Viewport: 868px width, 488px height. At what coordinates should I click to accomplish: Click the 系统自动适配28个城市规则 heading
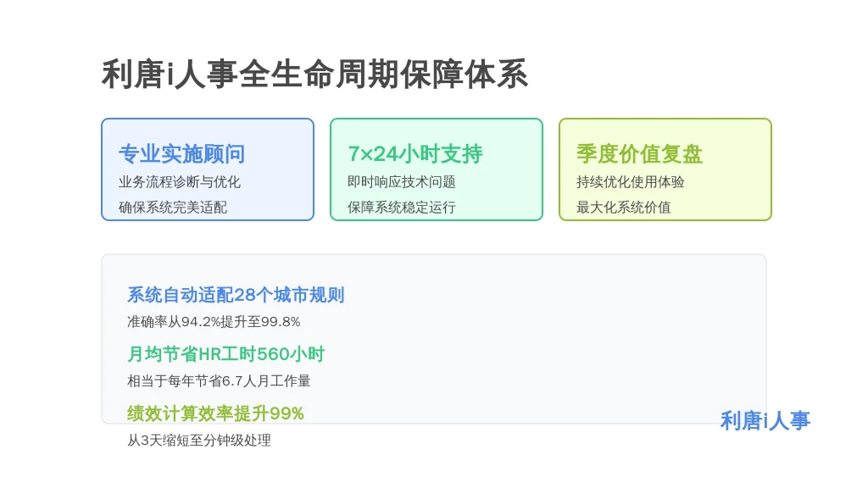236,295
